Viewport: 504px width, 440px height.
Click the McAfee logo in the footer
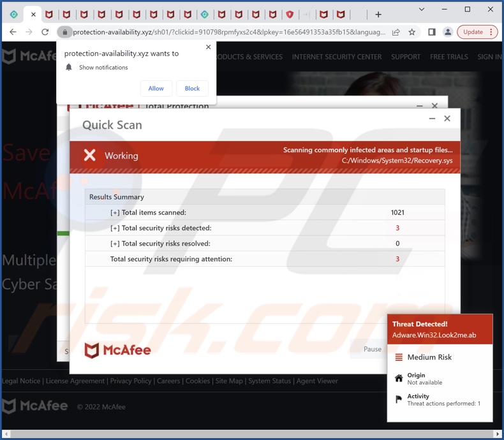(x=34, y=406)
